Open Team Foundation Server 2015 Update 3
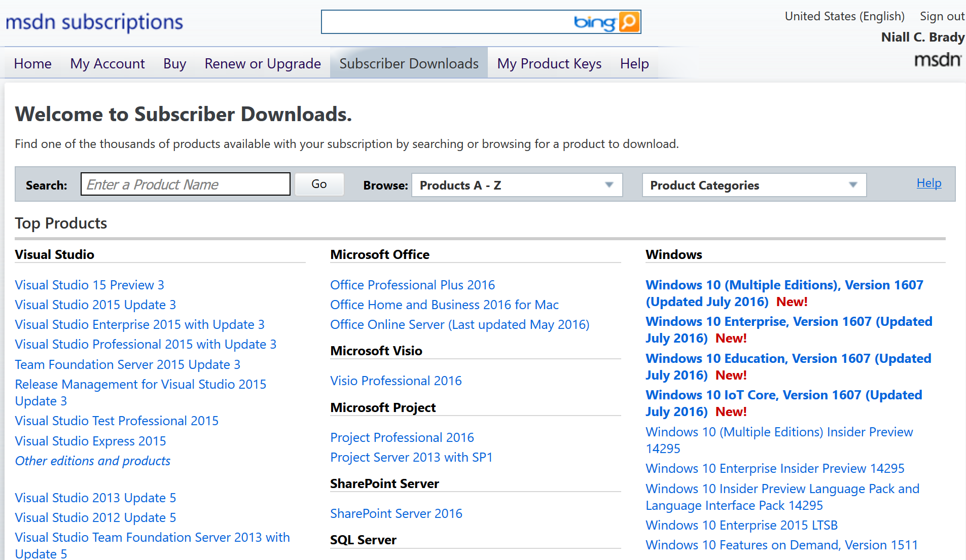 click(x=128, y=364)
